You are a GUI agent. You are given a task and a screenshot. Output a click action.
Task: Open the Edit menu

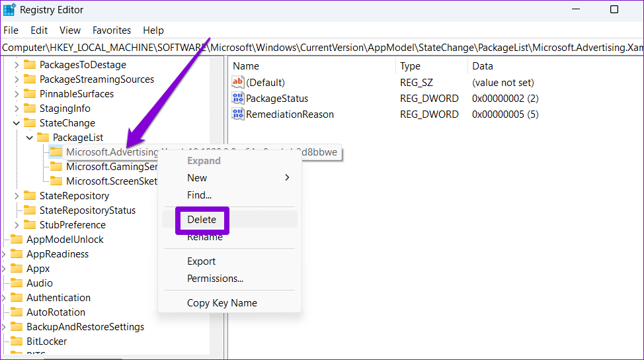click(x=39, y=30)
